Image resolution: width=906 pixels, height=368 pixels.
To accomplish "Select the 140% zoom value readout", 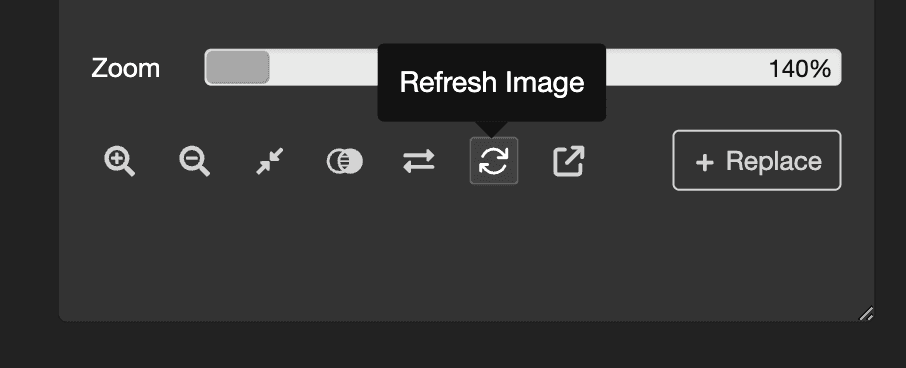I will pos(800,69).
